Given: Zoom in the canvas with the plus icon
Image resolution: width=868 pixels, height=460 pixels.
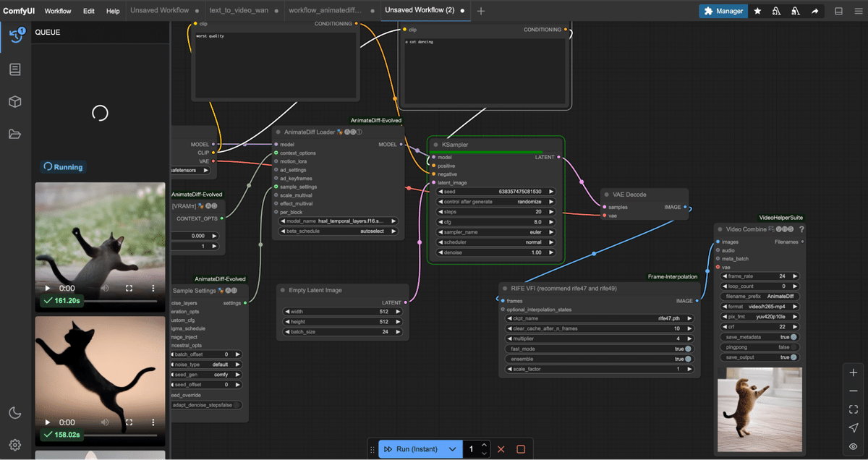Looking at the screenshot, I should 854,373.
